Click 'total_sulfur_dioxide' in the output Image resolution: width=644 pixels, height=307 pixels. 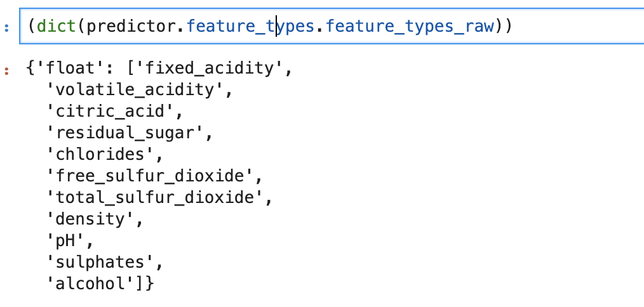[156, 198]
